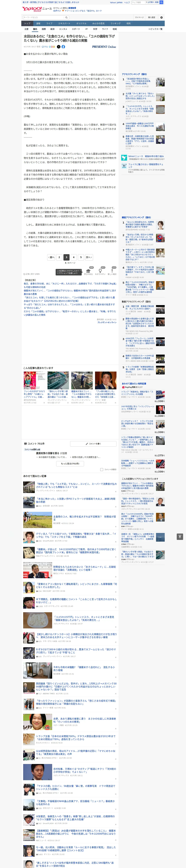Image resolution: width=186 pixels, height=868 pixels.
Task: Open the 速報 tab
Action: (x=38, y=24)
